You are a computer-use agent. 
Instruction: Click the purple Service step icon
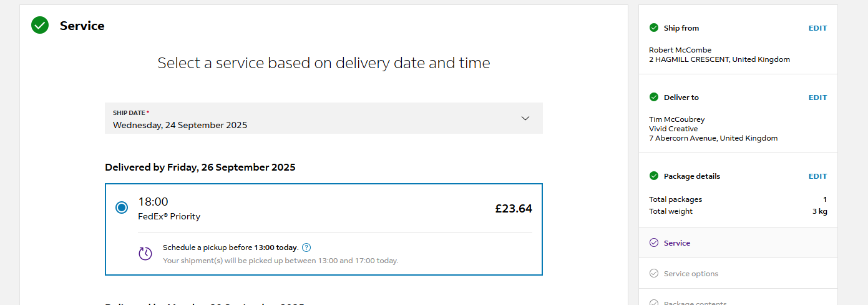tap(654, 242)
